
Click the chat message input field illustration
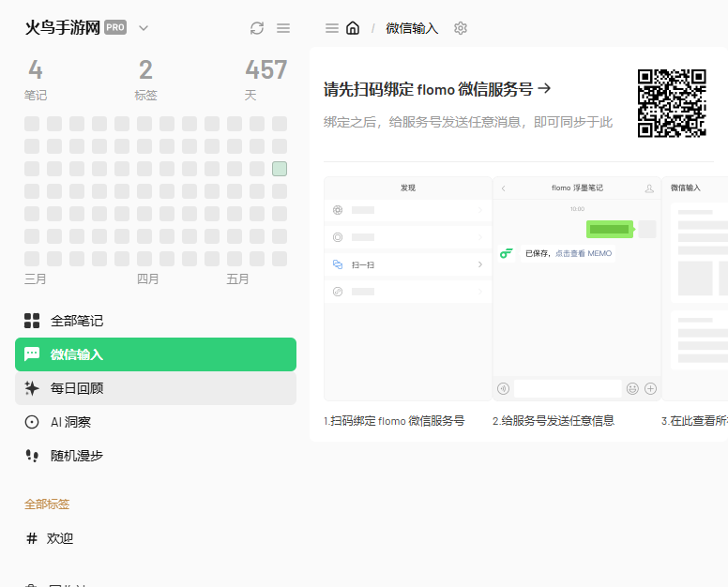click(x=568, y=388)
